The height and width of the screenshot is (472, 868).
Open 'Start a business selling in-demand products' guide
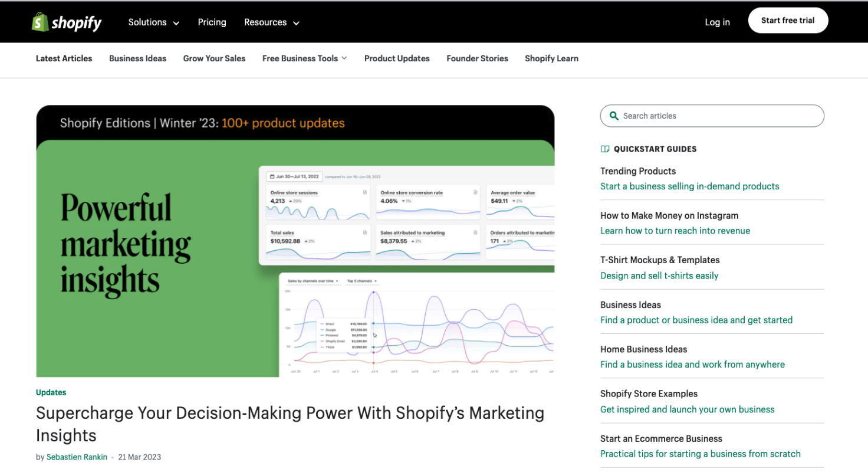[x=690, y=186]
